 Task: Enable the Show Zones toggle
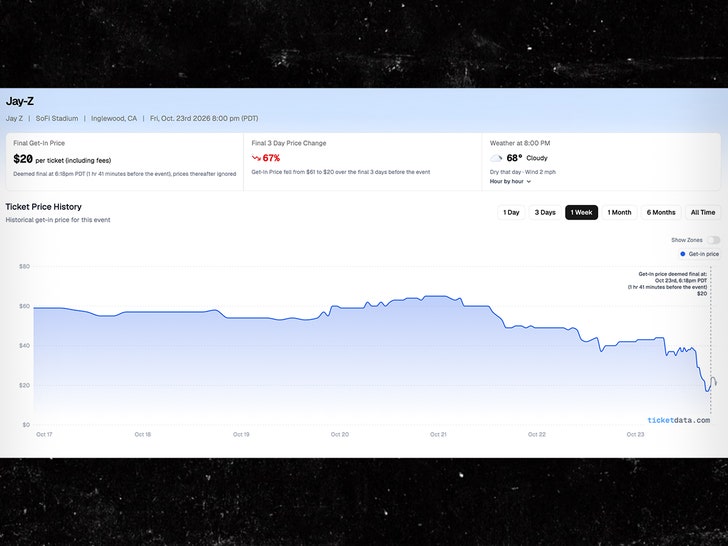coord(714,240)
